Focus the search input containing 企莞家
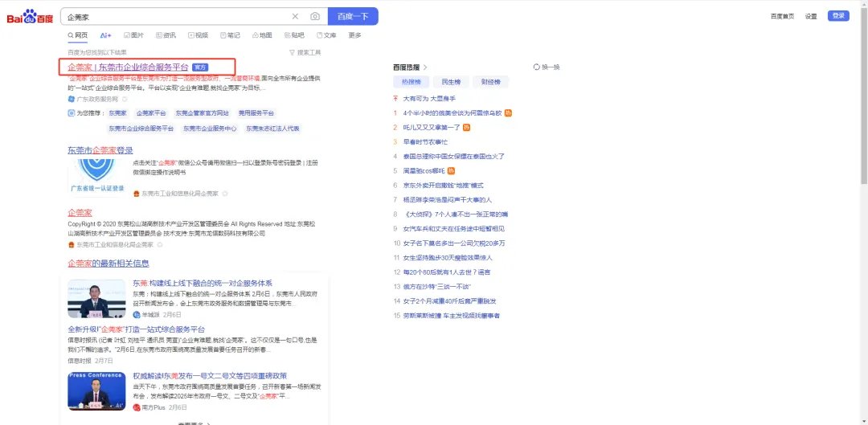 (177, 17)
